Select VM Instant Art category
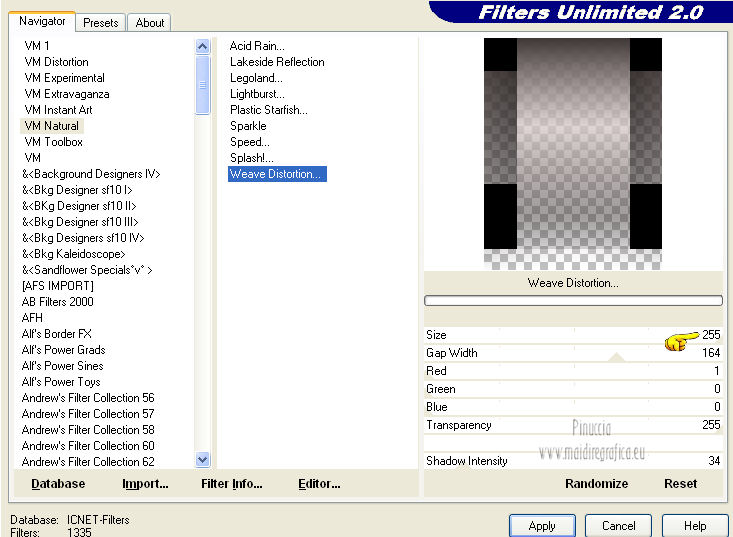The width and height of the screenshot is (733, 537). point(58,110)
